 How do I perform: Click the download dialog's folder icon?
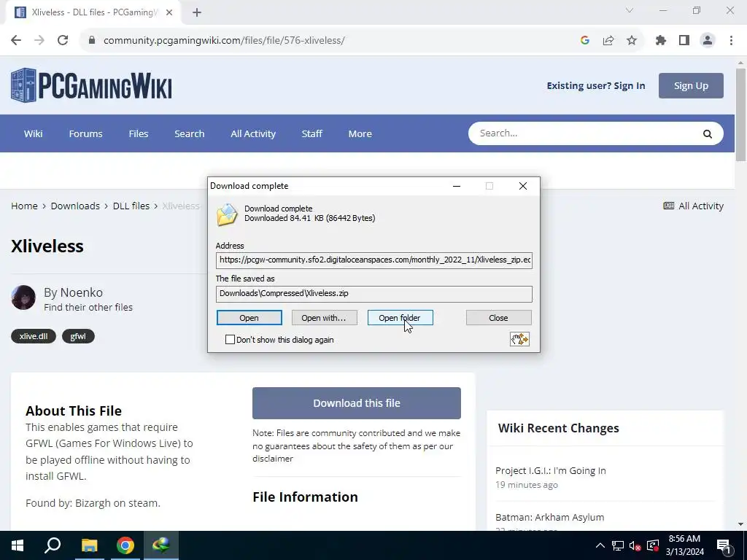(x=227, y=214)
